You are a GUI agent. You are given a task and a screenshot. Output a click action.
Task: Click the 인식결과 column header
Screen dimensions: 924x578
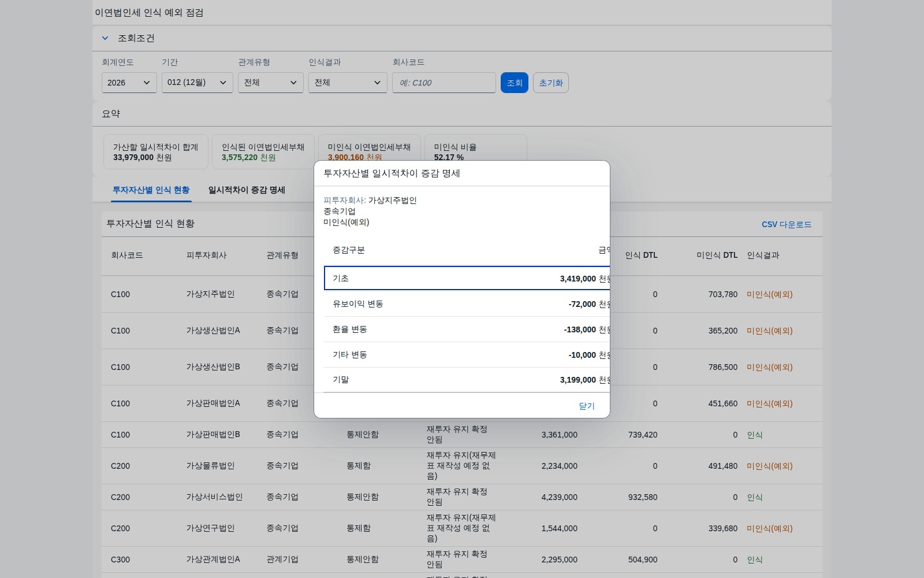763,255
